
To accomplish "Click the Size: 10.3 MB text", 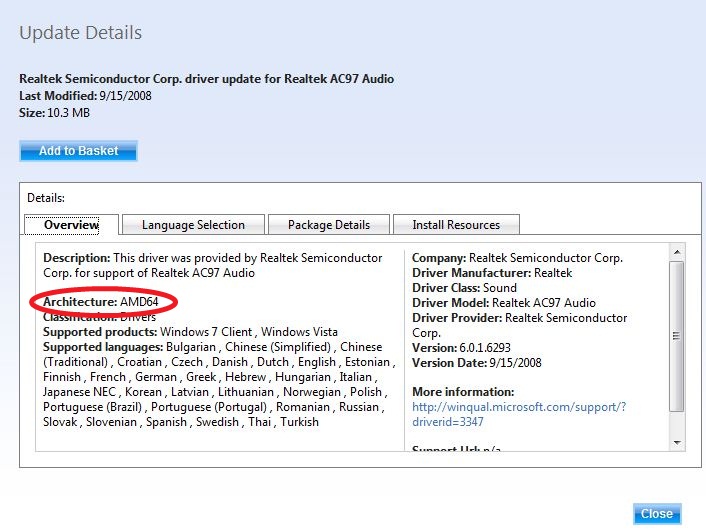I will click(x=54, y=113).
